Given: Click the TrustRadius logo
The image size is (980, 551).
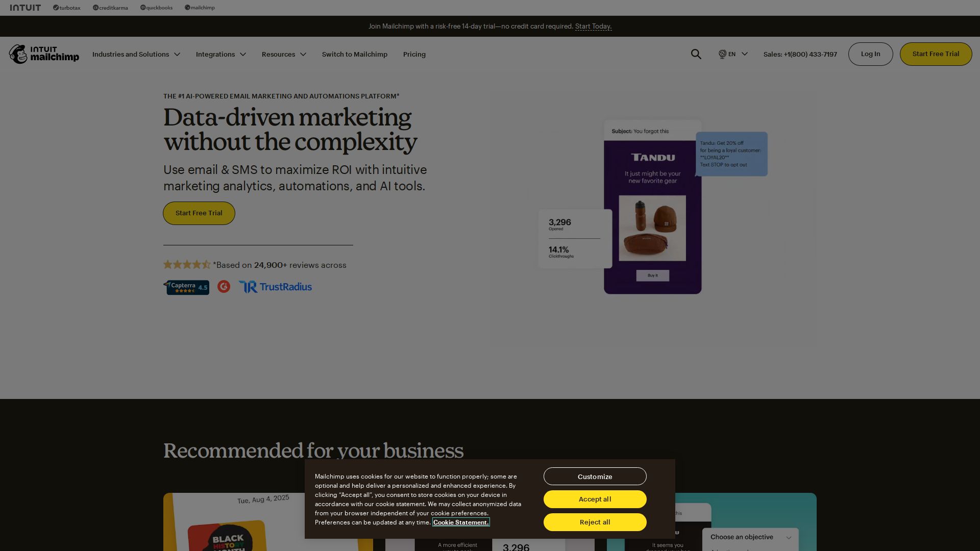Looking at the screenshot, I should [x=275, y=287].
